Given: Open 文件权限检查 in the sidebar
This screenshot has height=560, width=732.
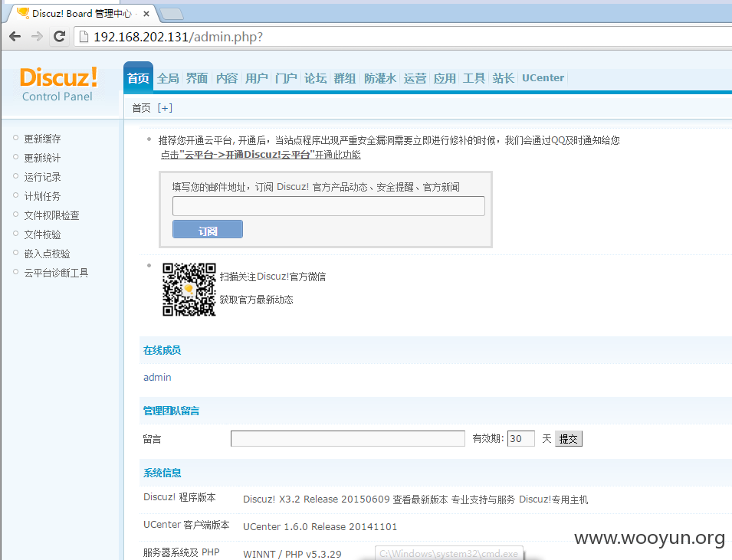Looking at the screenshot, I should point(52,215).
